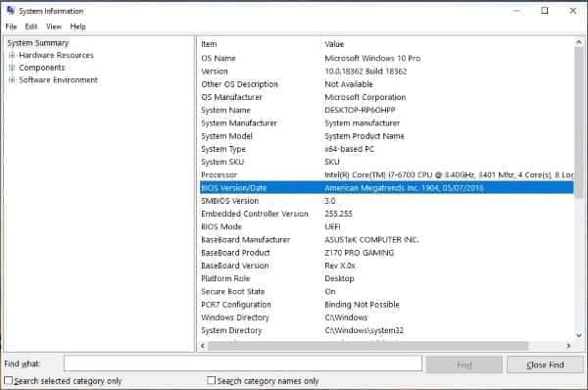This screenshot has width=588, height=390.
Task: Click the vertical scrollbar up arrow
Action: 578,42
